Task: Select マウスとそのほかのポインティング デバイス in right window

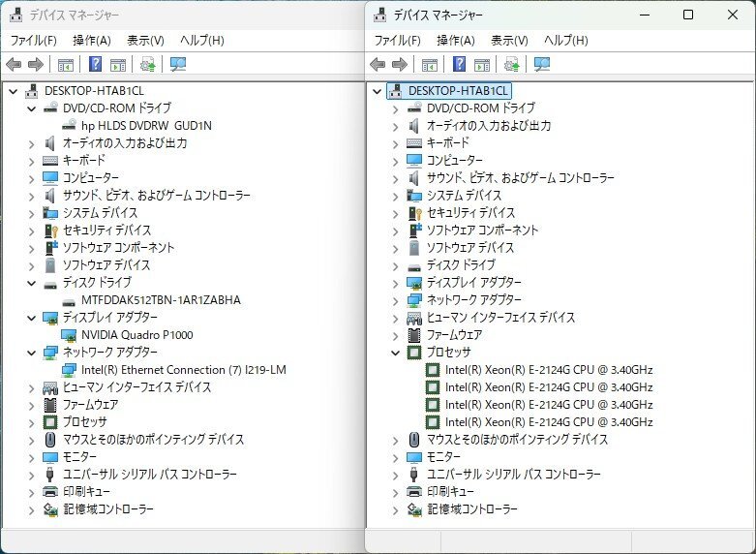Action: click(x=517, y=440)
